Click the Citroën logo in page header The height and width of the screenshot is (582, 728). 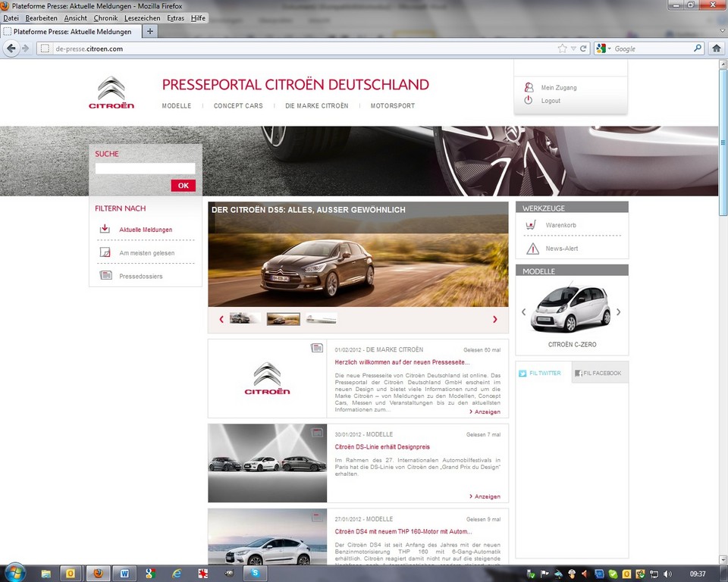point(111,92)
